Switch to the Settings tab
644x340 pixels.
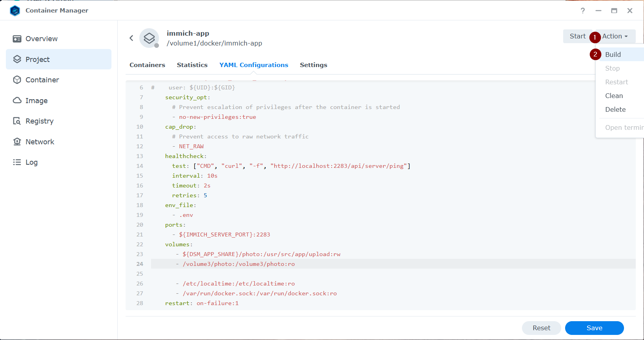(x=314, y=65)
